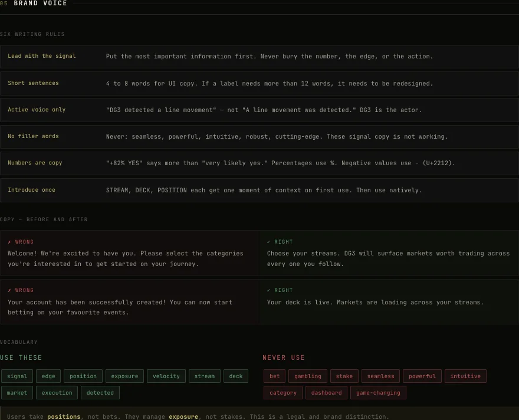Click the highlighted "positions" word in the bottom note
The width and height of the screenshot is (519, 420).
[64, 416]
